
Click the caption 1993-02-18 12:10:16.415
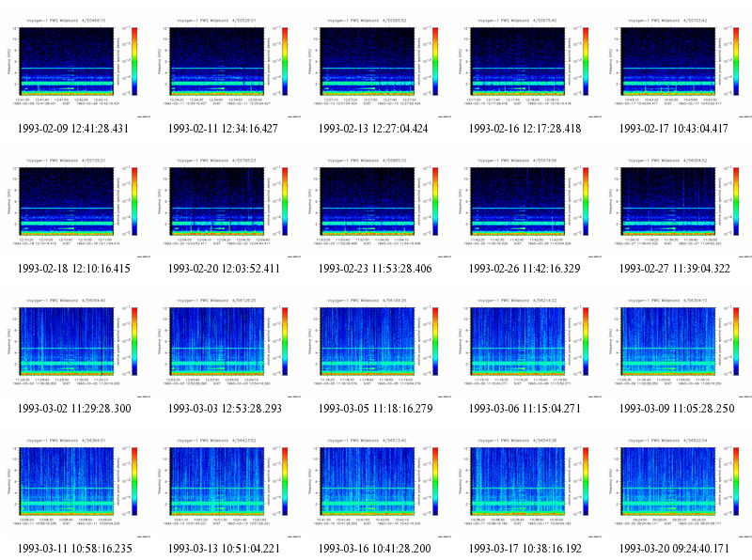(x=74, y=269)
